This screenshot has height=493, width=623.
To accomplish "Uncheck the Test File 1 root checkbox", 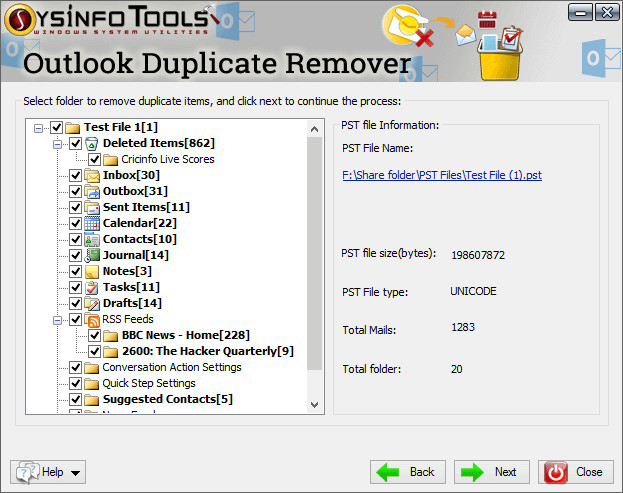I will [56, 128].
